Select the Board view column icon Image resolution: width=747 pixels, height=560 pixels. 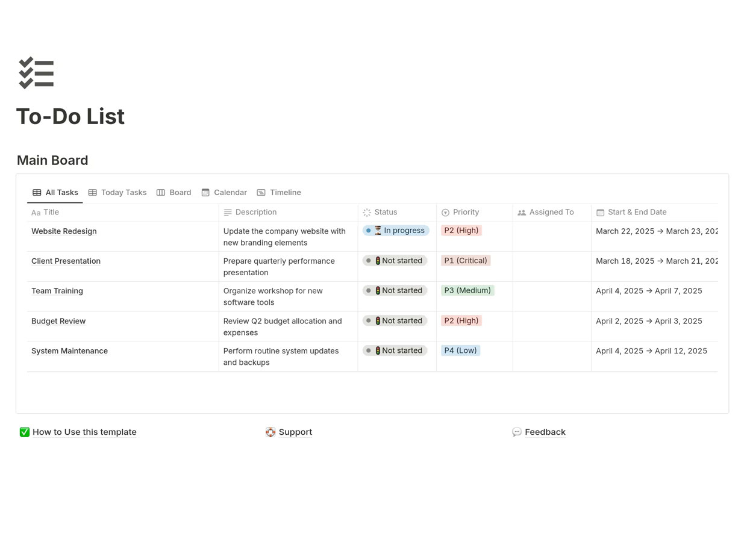(160, 192)
